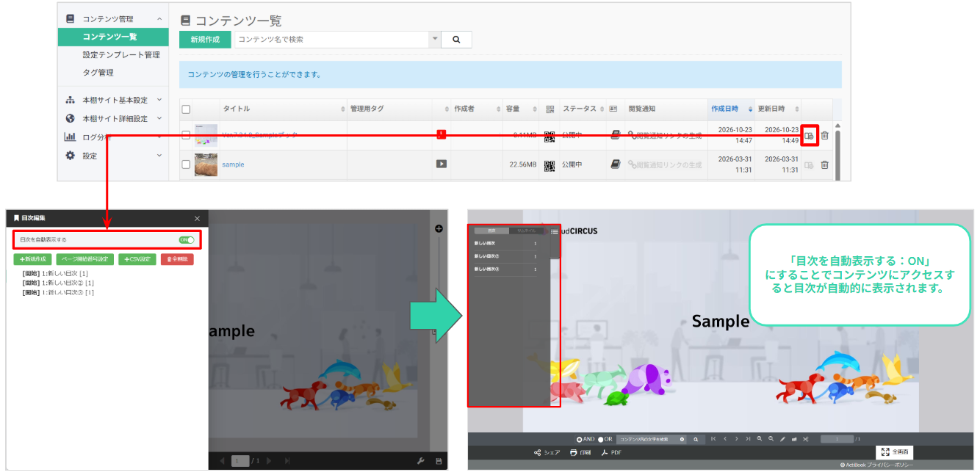Click the table-of-contents list icon in viewer
The height and width of the screenshot is (475, 980).
(555, 232)
